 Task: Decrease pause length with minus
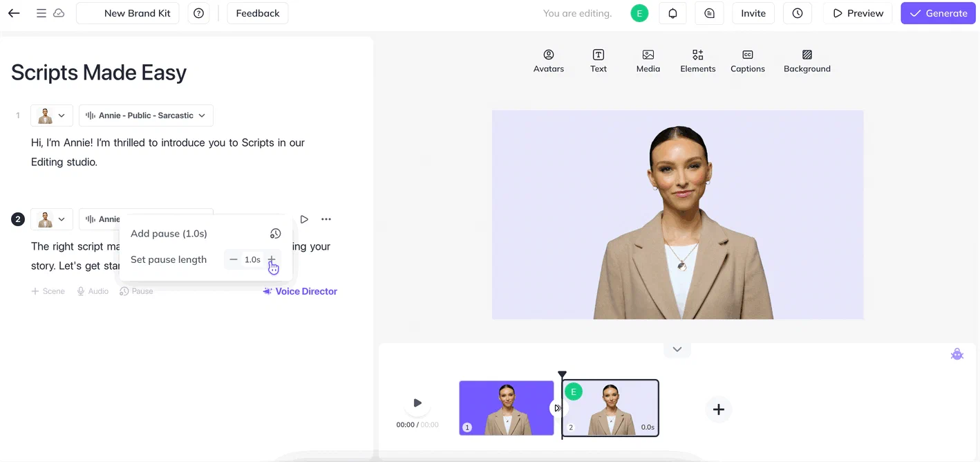234,259
